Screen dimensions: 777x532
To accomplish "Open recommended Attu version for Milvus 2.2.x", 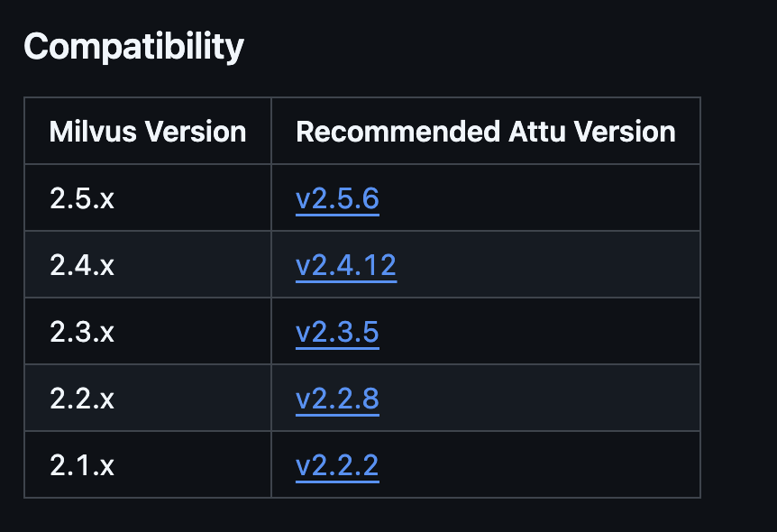I will pyautogui.click(x=337, y=399).
